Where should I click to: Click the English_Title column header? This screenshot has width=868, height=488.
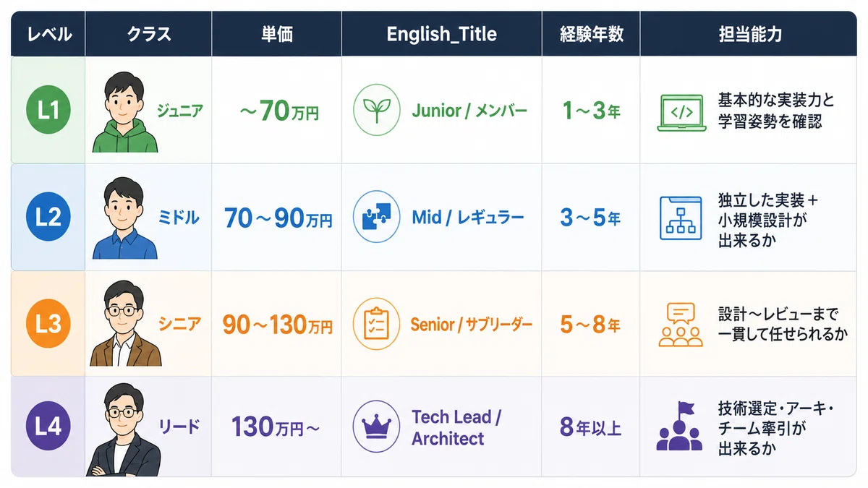tap(442, 34)
